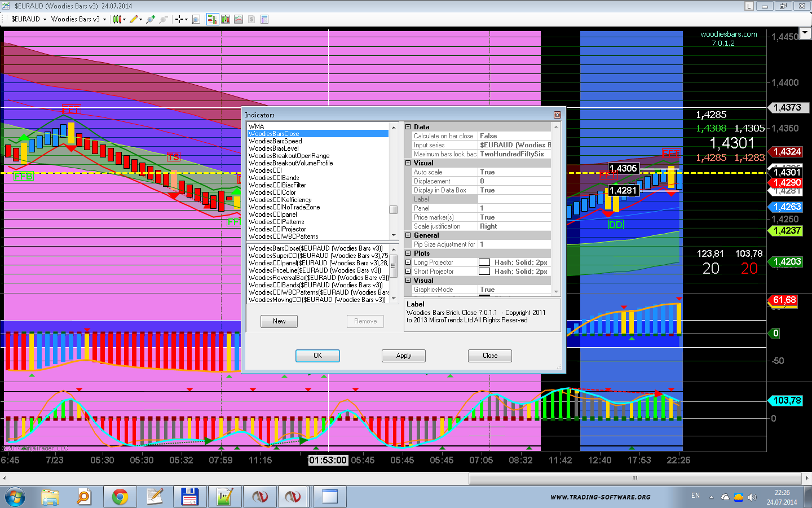The width and height of the screenshot is (812, 508).
Task: Click the Long Projector color swatch
Action: 484,262
